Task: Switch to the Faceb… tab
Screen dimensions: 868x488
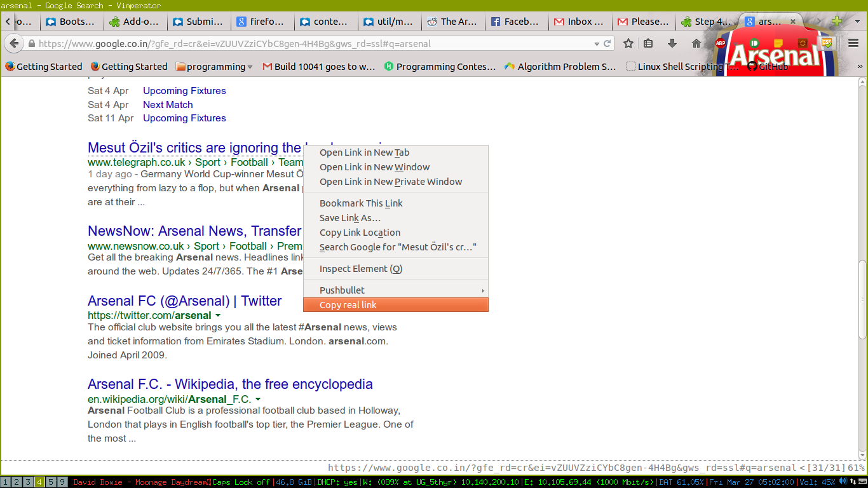Action: pyautogui.click(x=516, y=21)
